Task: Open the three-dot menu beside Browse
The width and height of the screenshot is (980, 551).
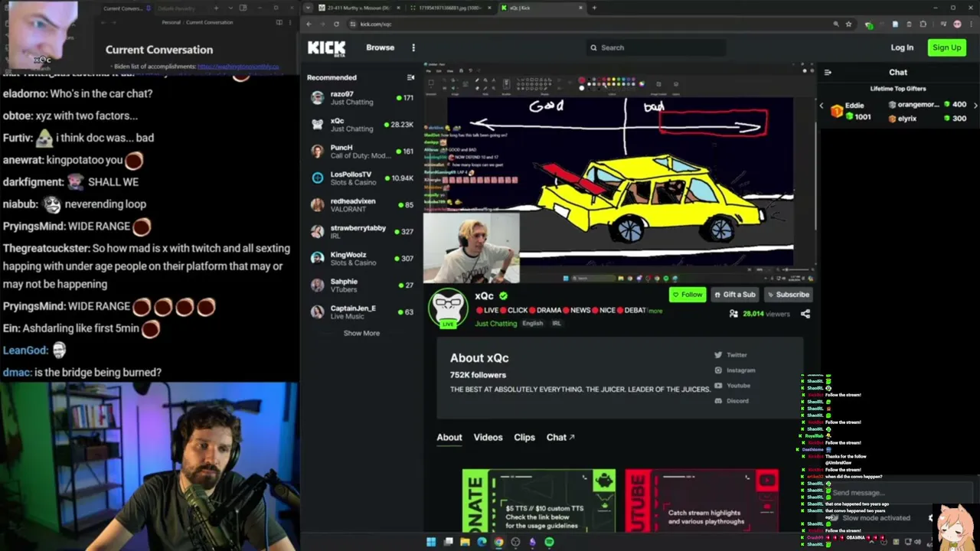Action: click(413, 47)
